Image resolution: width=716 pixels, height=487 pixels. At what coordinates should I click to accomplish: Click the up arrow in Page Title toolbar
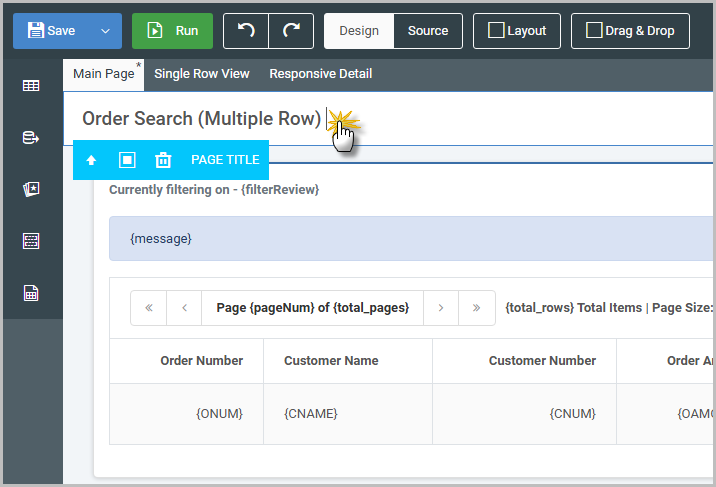[91, 160]
